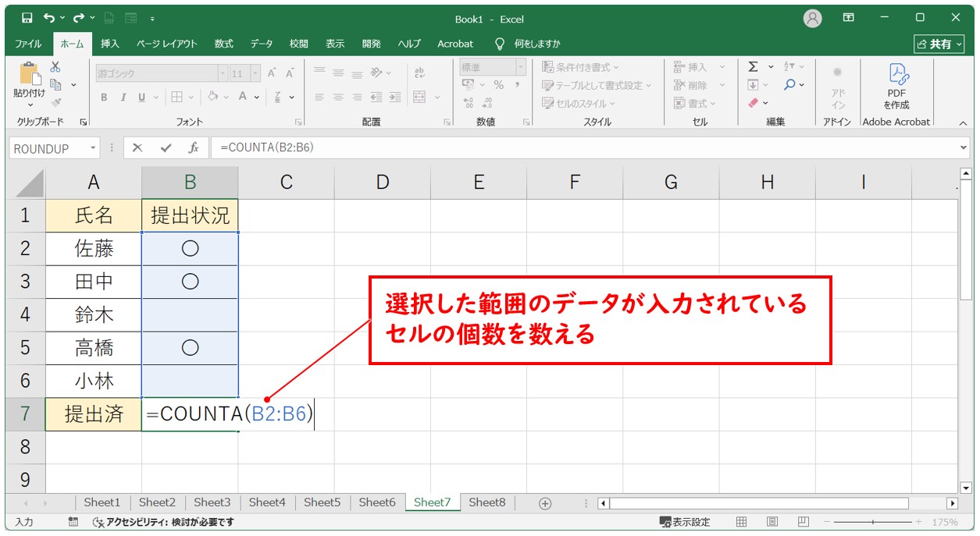Expand the formula bar
This screenshot has height=536, width=980.
point(964,147)
